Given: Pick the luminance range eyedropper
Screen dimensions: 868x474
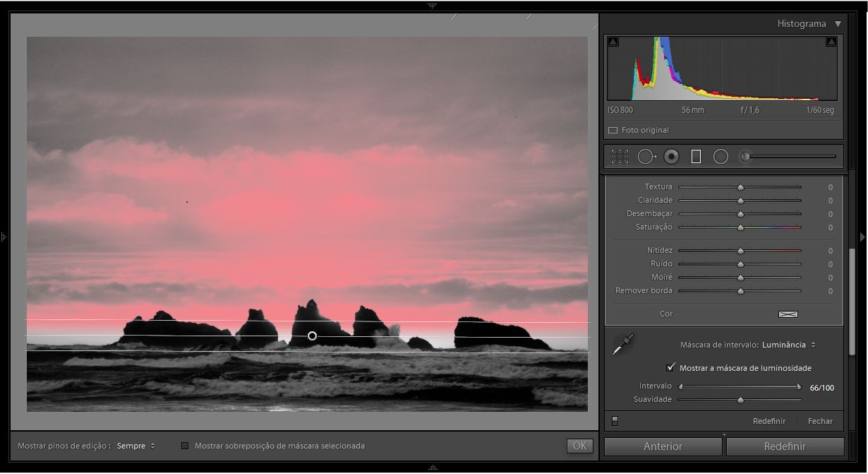Looking at the screenshot, I should click(x=624, y=345).
